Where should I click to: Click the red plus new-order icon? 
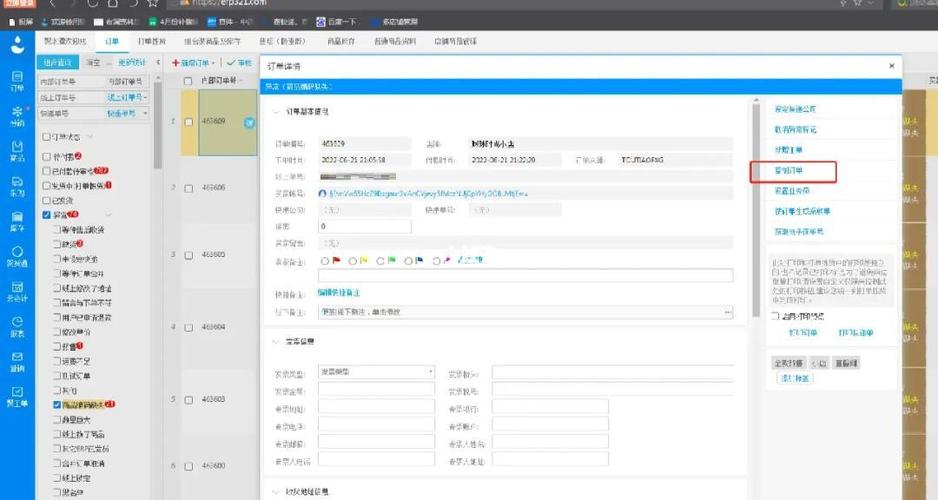[176, 63]
